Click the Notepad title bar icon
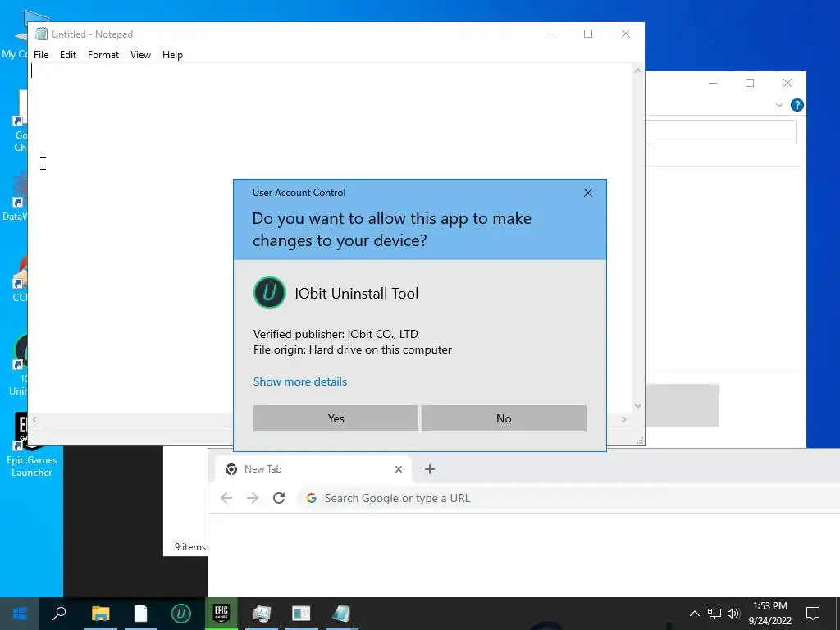Viewport: 840px width, 630px height. [41, 34]
